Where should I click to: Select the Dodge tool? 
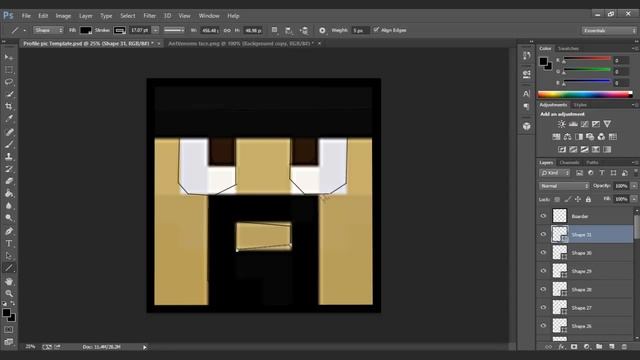pyautogui.click(x=9, y=218)
